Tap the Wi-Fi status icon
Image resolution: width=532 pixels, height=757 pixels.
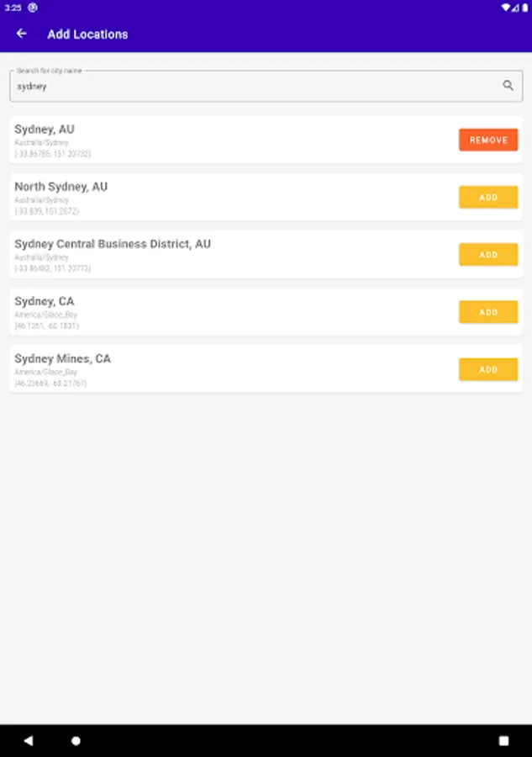click(505, 8)
